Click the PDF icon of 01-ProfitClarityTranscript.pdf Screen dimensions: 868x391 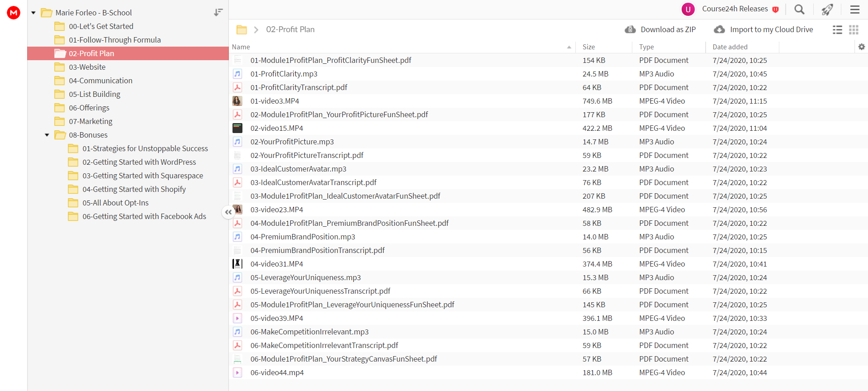click(237, 87)
